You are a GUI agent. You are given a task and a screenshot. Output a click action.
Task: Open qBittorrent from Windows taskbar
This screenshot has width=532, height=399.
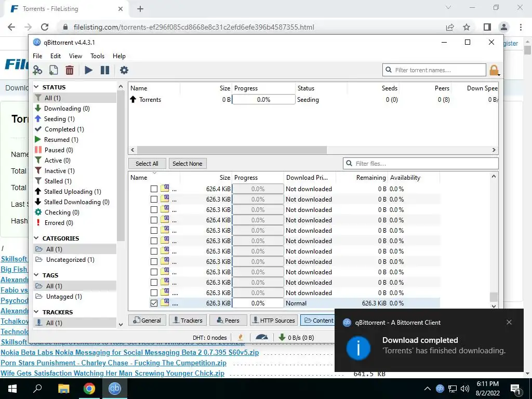tap(115, 389)
